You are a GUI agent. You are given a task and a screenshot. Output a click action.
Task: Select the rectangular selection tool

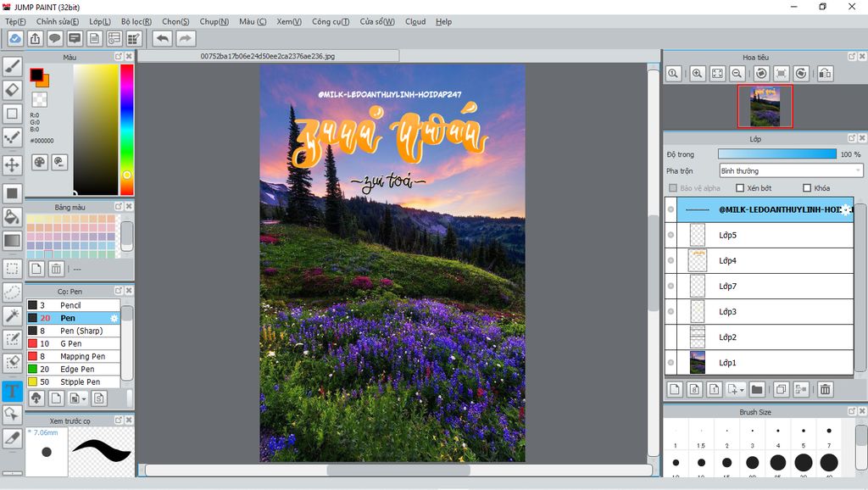coord(12,269)
